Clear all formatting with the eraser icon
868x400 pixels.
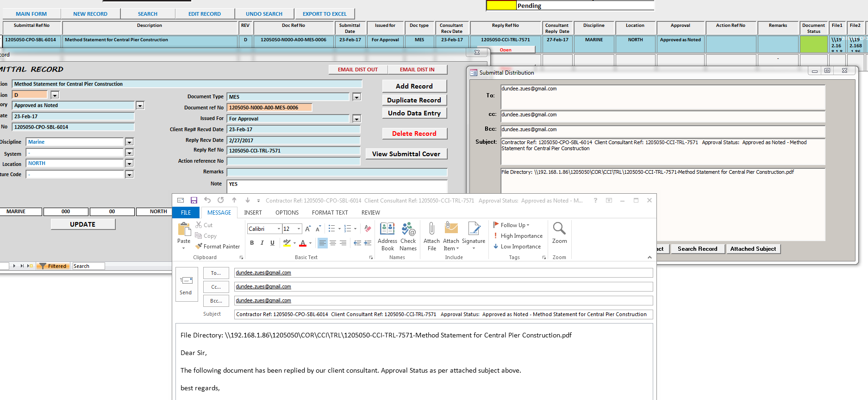click(x=368, y=229)
